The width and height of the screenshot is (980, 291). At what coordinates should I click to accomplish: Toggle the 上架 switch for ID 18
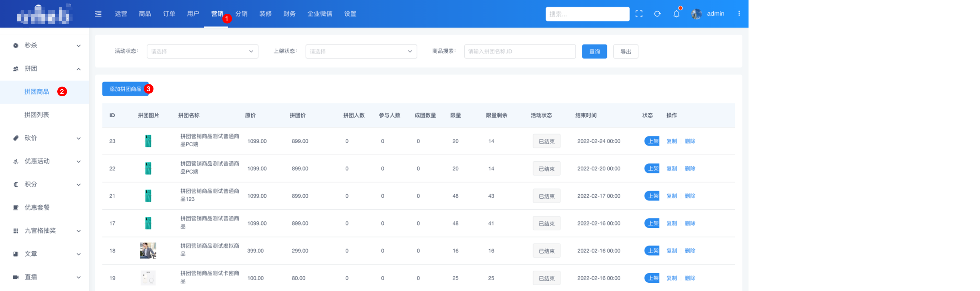click(x=651, y=251)
